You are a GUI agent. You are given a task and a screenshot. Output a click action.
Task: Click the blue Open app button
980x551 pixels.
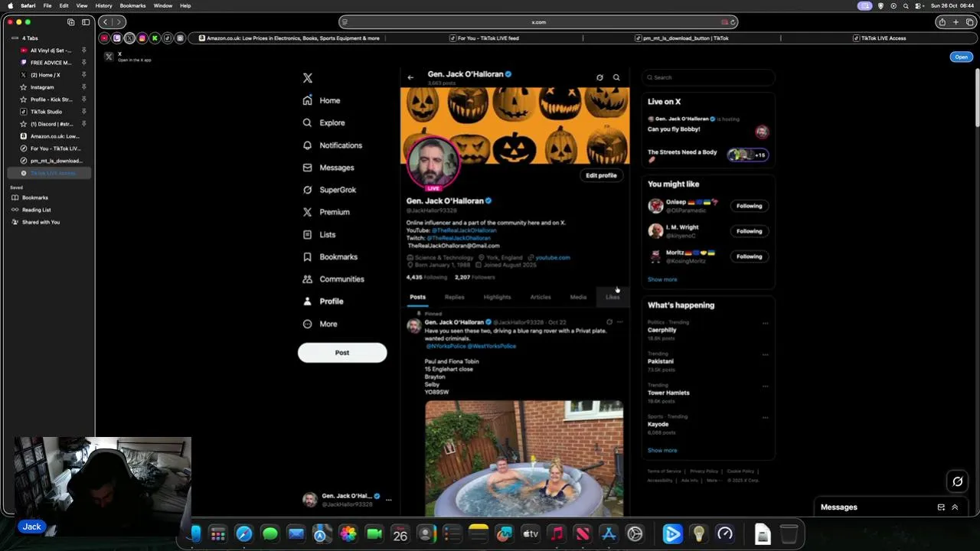click(961, 57)
